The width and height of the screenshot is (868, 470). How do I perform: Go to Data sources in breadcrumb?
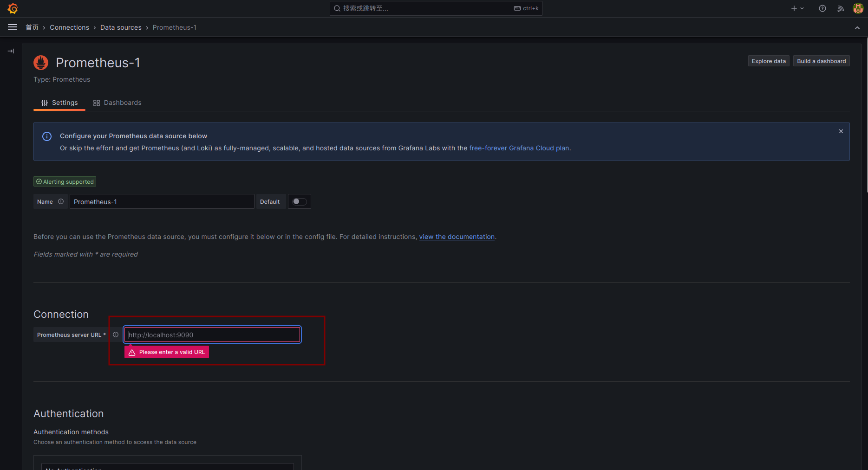click(121, 27)
